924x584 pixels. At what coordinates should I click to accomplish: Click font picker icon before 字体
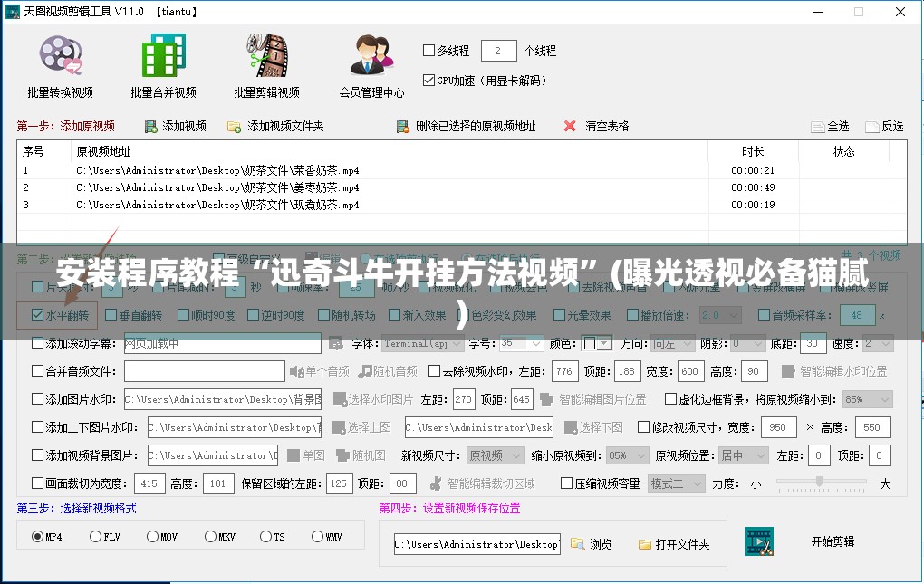[x=335, y=343]
